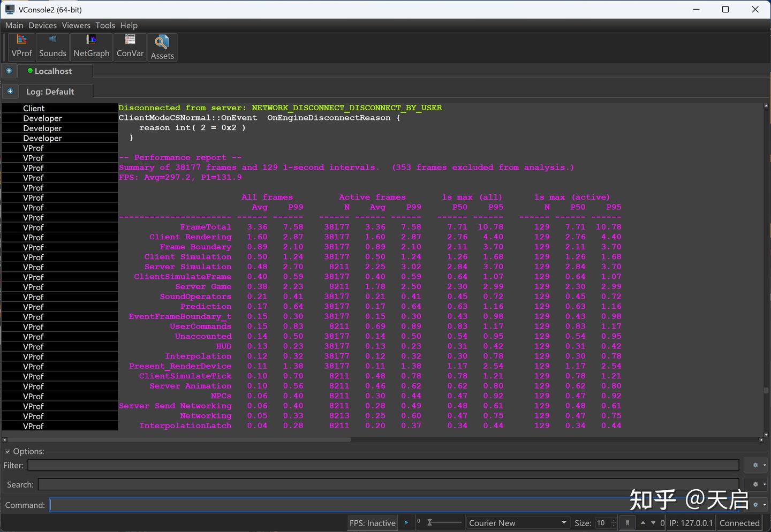
Task: Open the Sounds viewer
Action: pos(52,47)
